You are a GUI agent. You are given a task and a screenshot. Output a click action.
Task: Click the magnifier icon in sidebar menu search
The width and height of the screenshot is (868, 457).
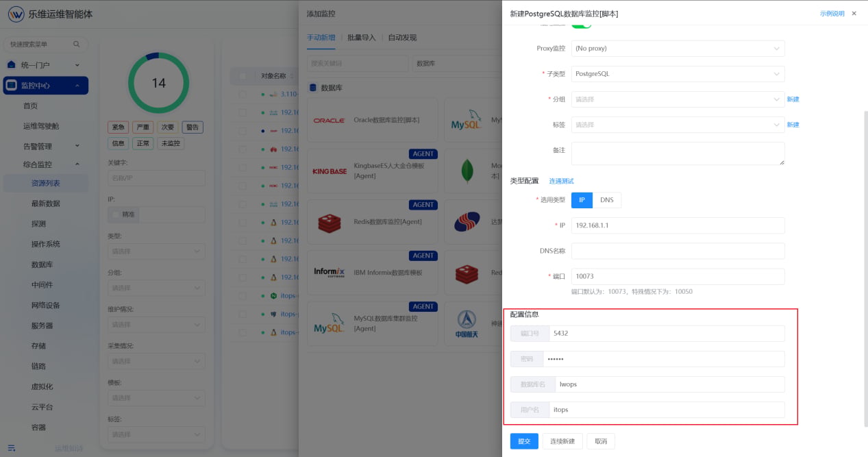click(x=77, y=45)
